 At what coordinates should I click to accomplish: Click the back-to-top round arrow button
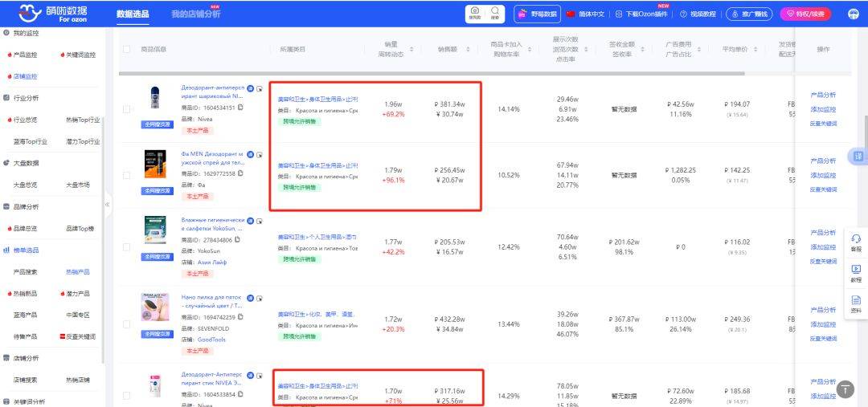pyautogui.click(x=845, y=389)
